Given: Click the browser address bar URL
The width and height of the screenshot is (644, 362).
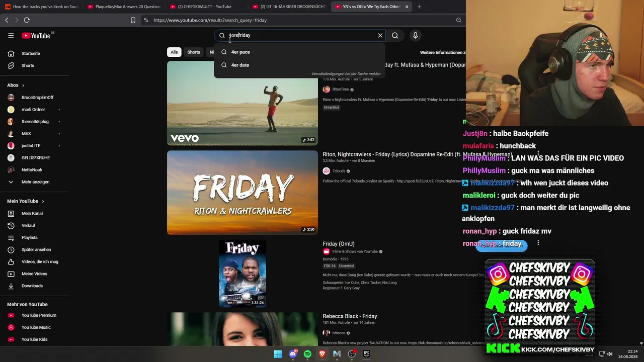Looking at the screenshot, I should coord(210,20).
